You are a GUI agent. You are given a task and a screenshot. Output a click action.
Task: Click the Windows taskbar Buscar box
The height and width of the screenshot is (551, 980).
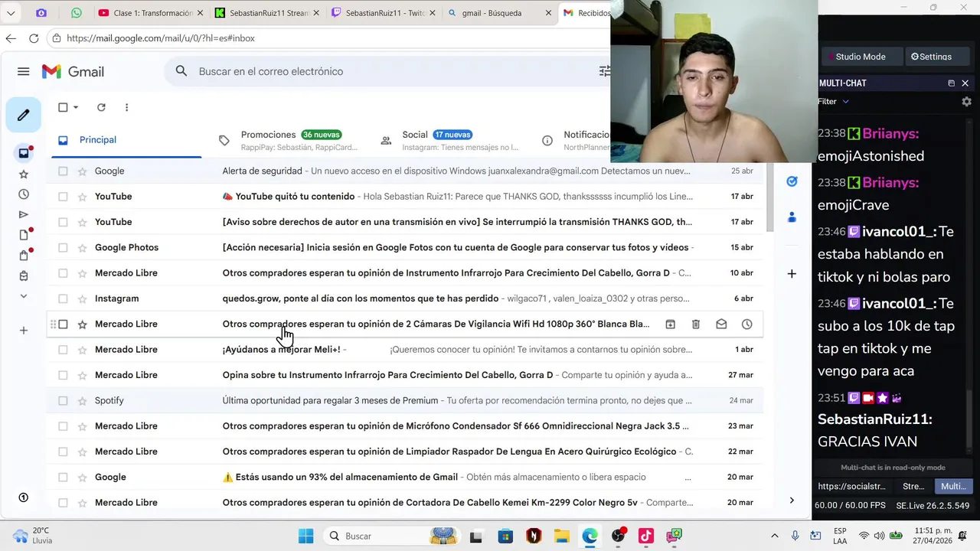(x=390, y=536)
